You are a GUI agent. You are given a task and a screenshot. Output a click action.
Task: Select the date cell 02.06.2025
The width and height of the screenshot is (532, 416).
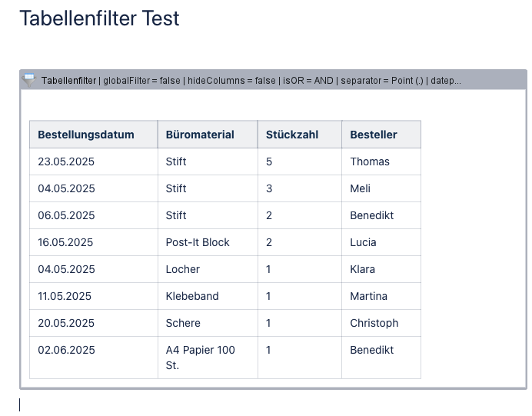(67, 350)
